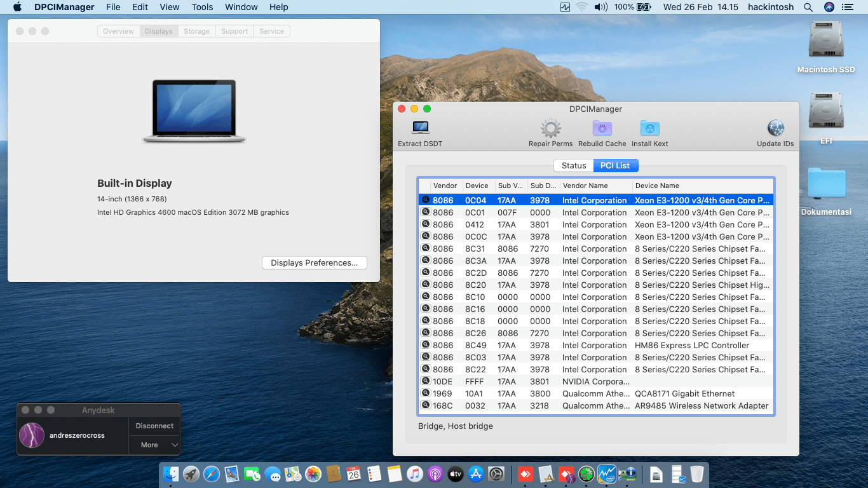This screenshot has height=488, width=868.
Task: Select the EFI volume icon on desktop
Action: 826,111
